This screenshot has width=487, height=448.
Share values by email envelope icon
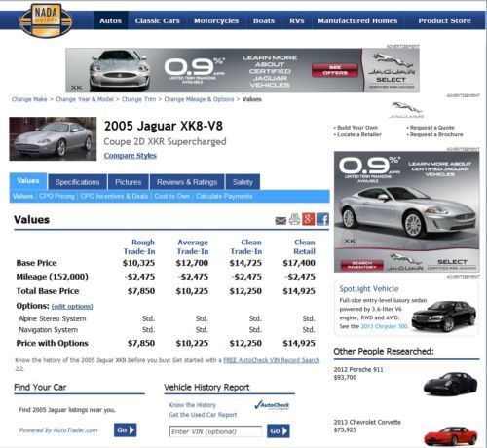point(281,221)
